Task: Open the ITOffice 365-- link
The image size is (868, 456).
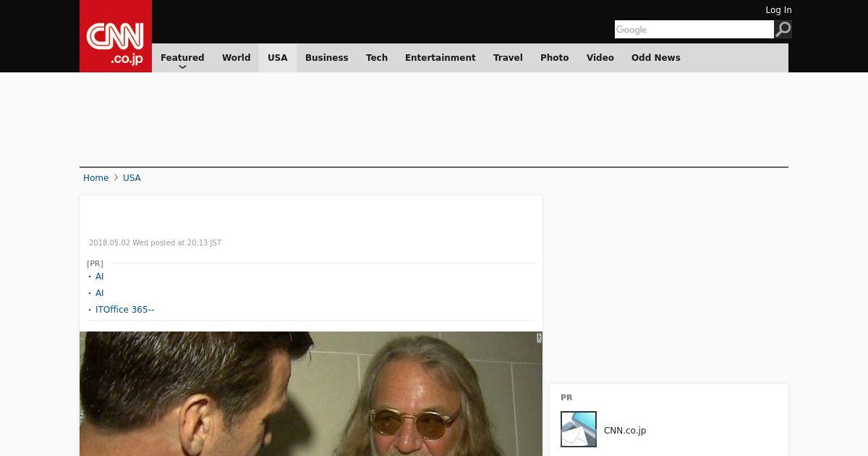Action: coord(125,310)
